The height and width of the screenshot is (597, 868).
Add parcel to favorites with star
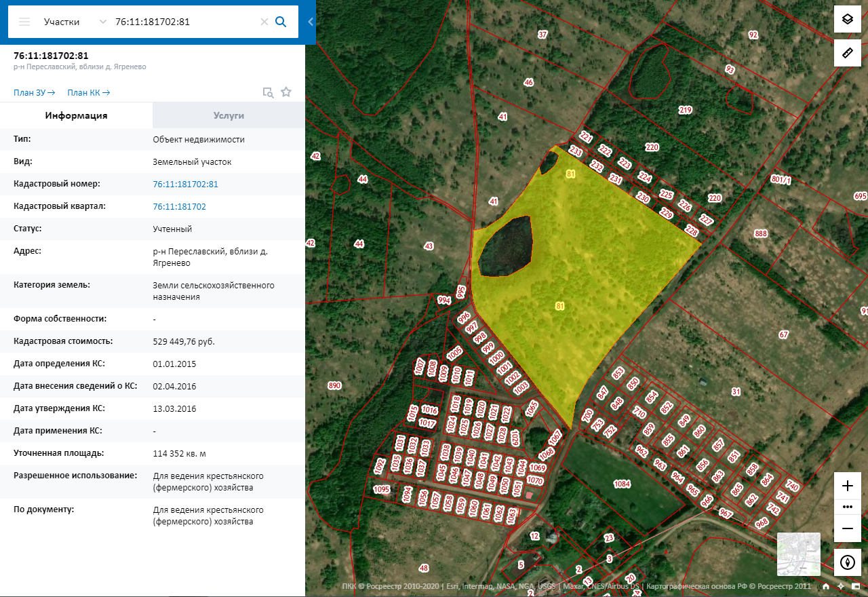pos(286,92)
